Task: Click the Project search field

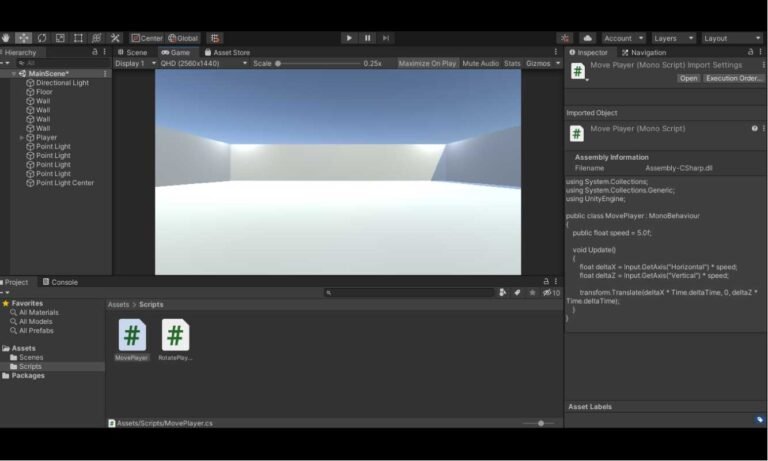Action: point(409,292)
